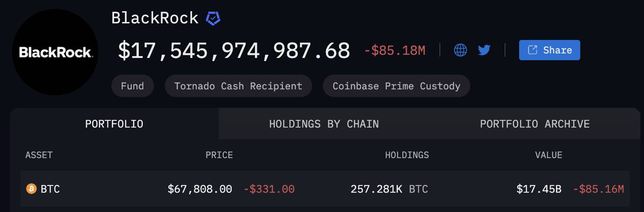
Task: Switch to the PORTFOLIO tab
Action: pyautogui.click(x=114, y=124)
